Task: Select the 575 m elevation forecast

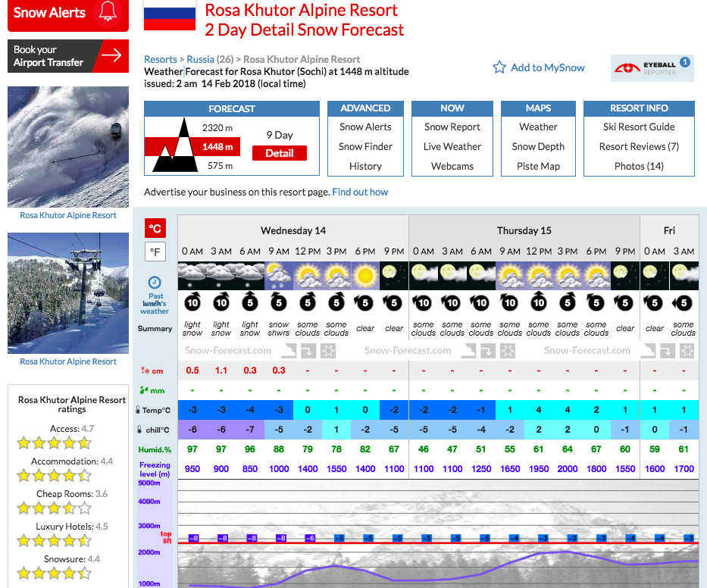Action: pyautogui.click(x=220, y=166)
